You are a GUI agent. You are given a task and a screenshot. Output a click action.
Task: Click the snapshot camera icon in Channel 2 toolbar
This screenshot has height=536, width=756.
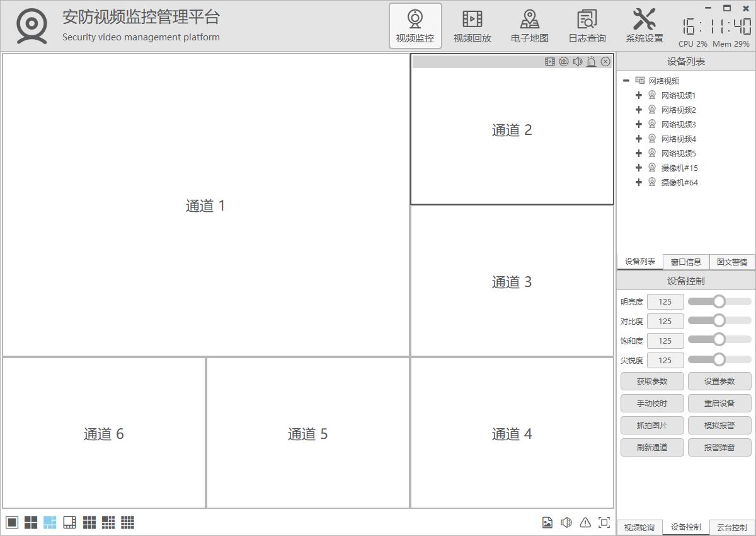pyautogui.click(x=564, y=61)
